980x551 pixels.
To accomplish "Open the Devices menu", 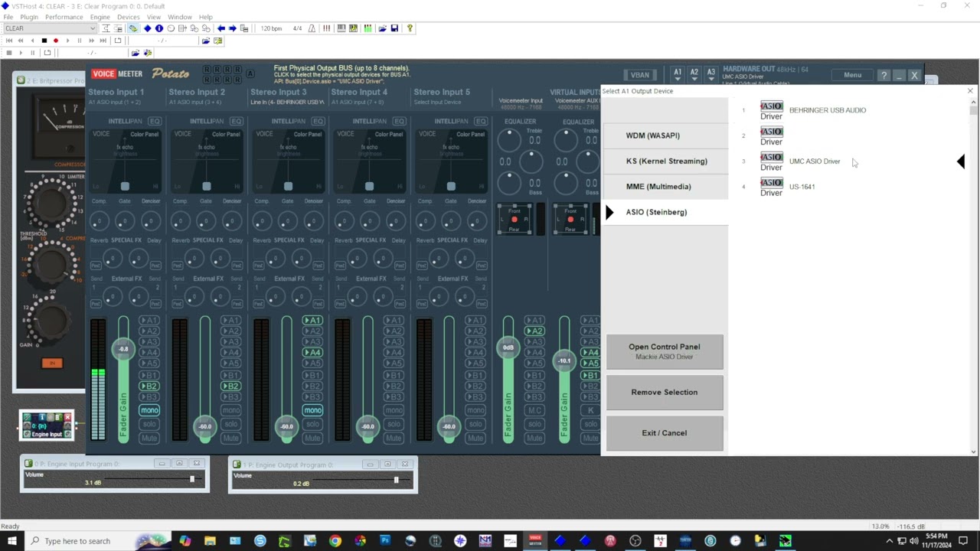I will click(x=129, y=17).
